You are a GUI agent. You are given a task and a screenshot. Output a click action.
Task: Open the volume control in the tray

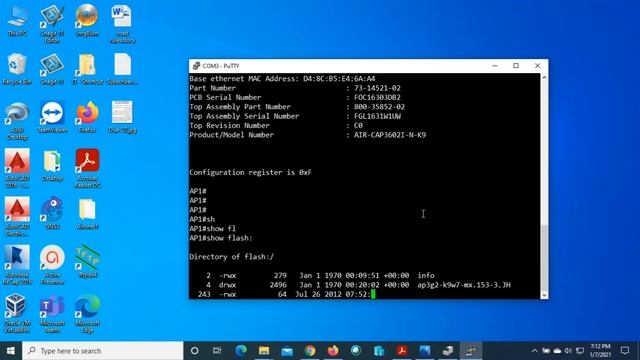[x=568, y=351]
